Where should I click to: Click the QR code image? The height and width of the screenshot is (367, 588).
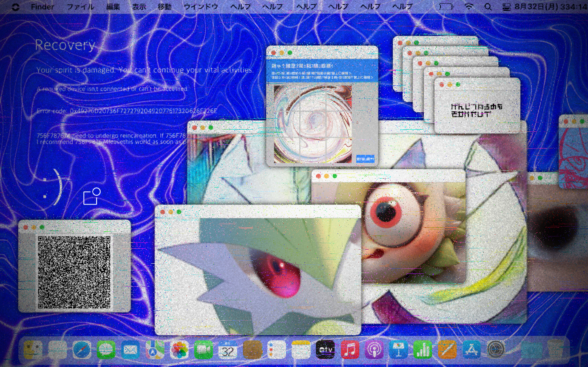click(x=74, y=273)
